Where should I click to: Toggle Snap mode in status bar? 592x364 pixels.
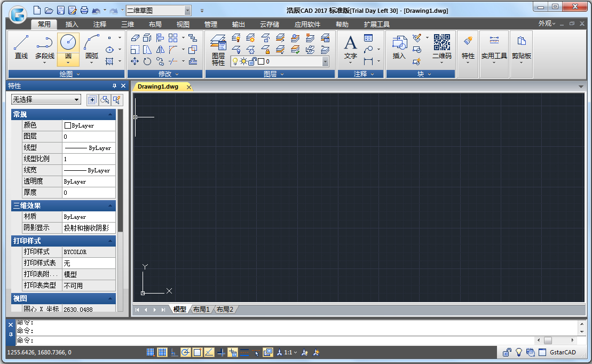150,352
